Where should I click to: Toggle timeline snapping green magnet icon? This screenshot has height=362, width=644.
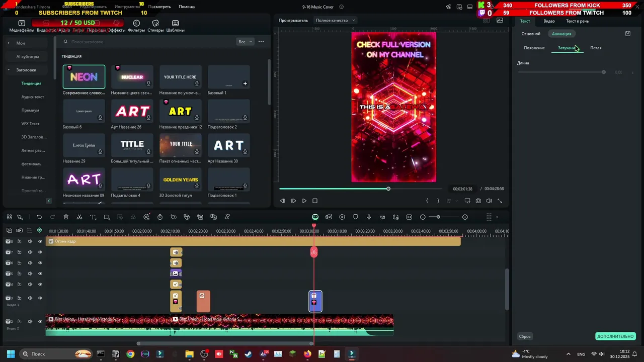pyautogui.click(x=40, y=230)
